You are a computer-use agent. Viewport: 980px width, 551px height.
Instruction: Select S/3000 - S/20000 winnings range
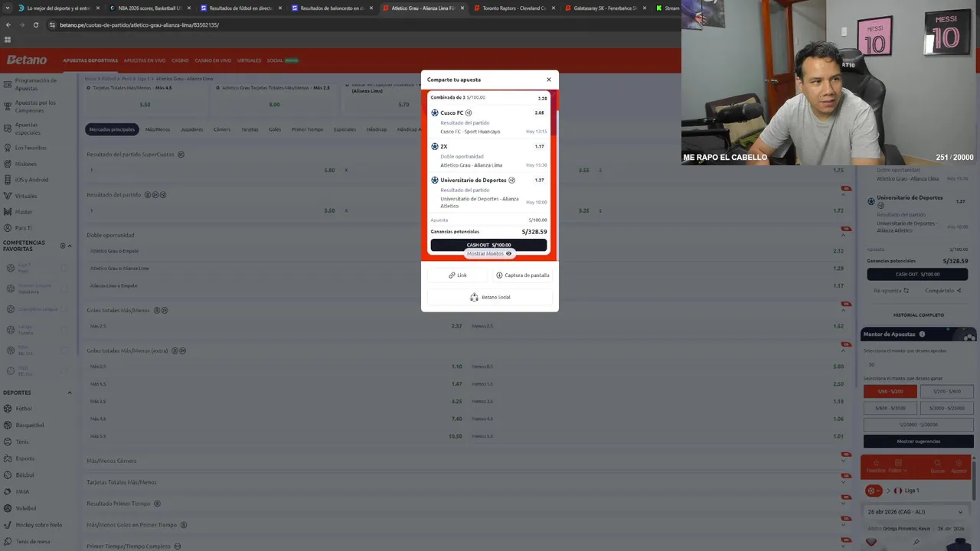click(x=946, y=408)
